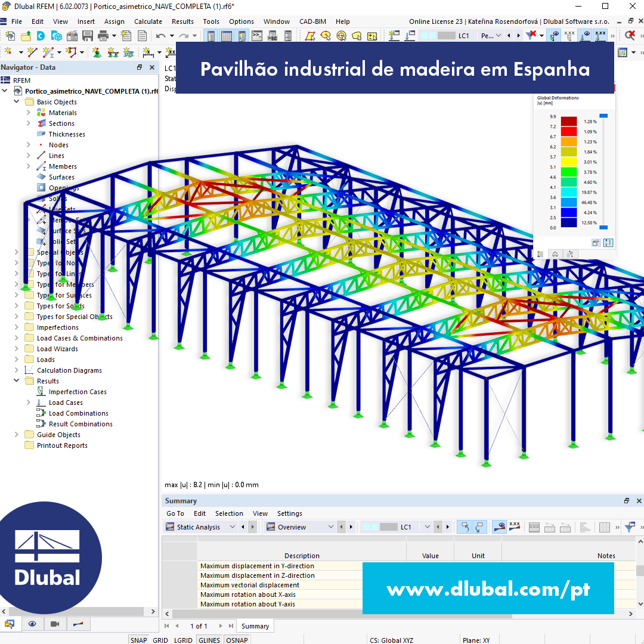Toggle the Tables panel display button

click(x=227, y=36)
